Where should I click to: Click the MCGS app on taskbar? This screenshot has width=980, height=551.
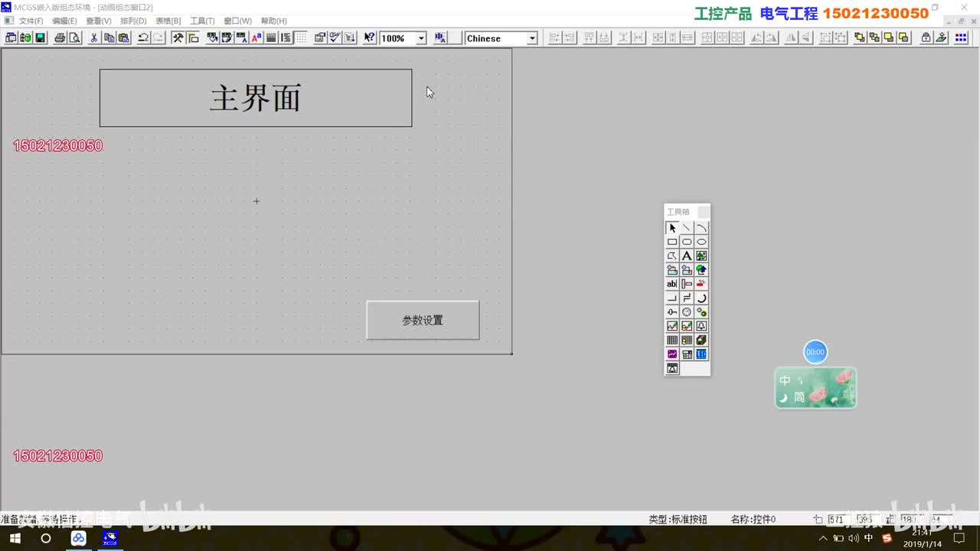109,538
